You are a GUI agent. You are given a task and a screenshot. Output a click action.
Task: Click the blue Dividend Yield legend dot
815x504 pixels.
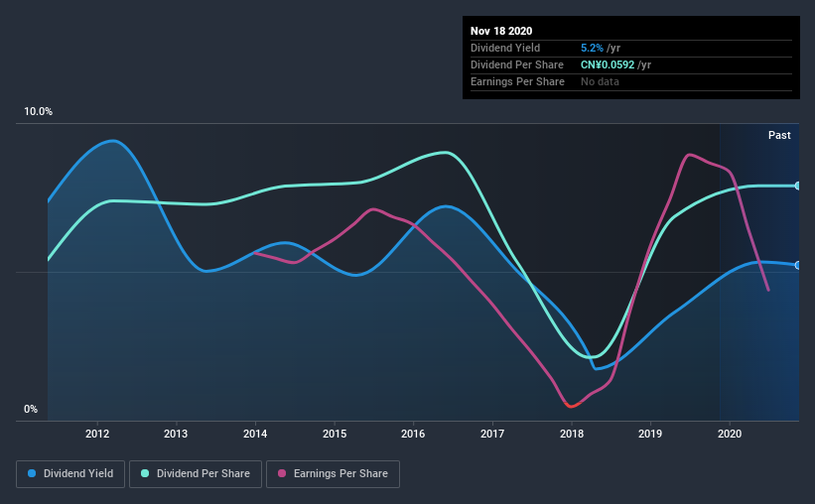click(32, 473)
